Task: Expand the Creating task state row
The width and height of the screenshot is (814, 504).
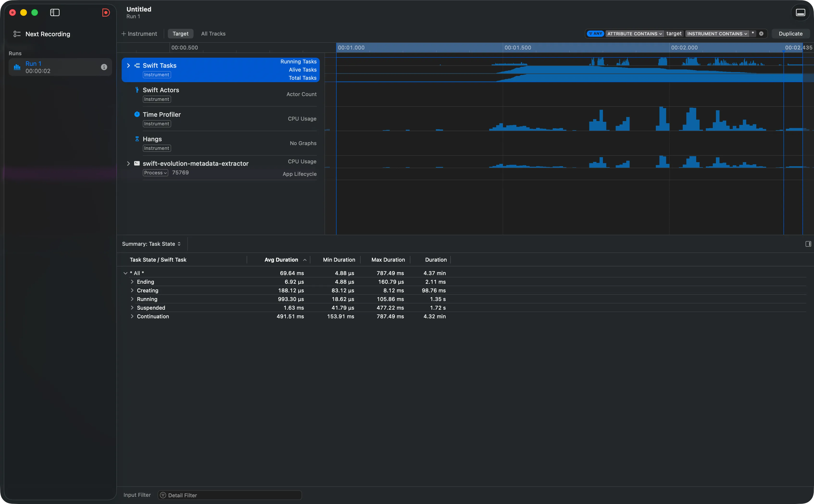Action: point(132,290)
